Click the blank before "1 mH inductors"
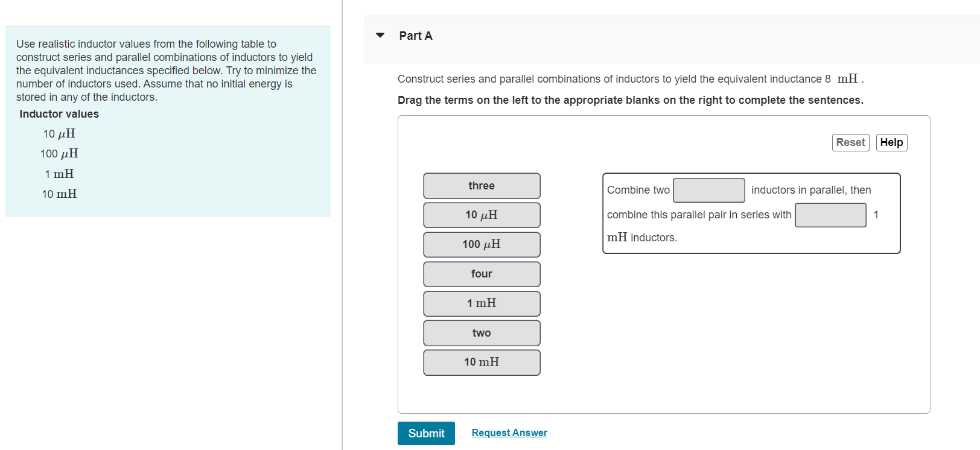980x450 pixels. [x=830, y=215]
